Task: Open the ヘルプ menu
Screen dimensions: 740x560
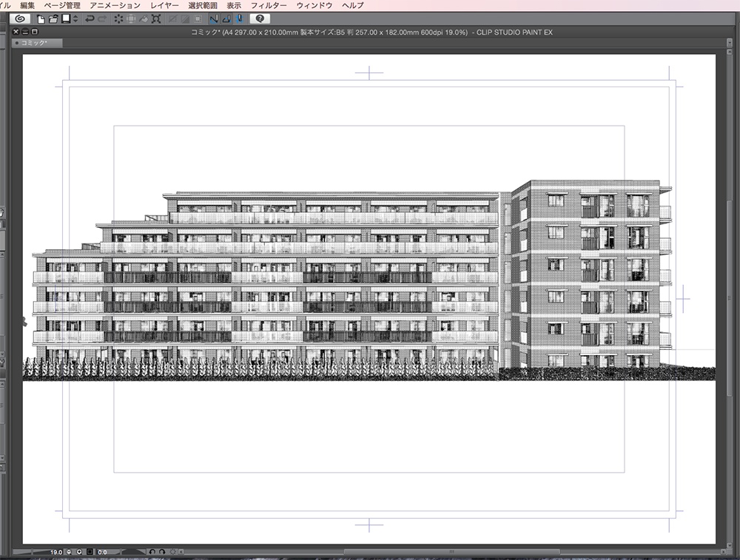Action: coord(353,5)
